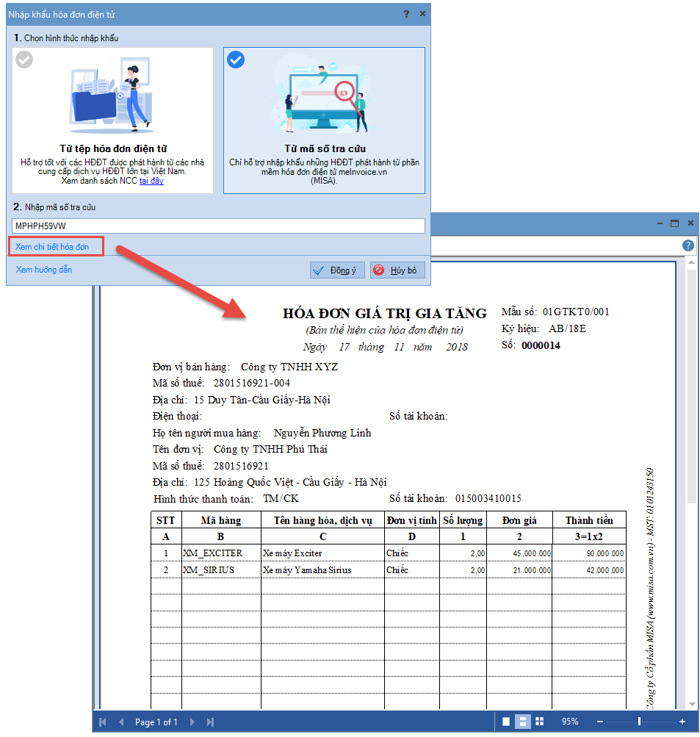Switch to continuous page view mode

click(522, 722)
